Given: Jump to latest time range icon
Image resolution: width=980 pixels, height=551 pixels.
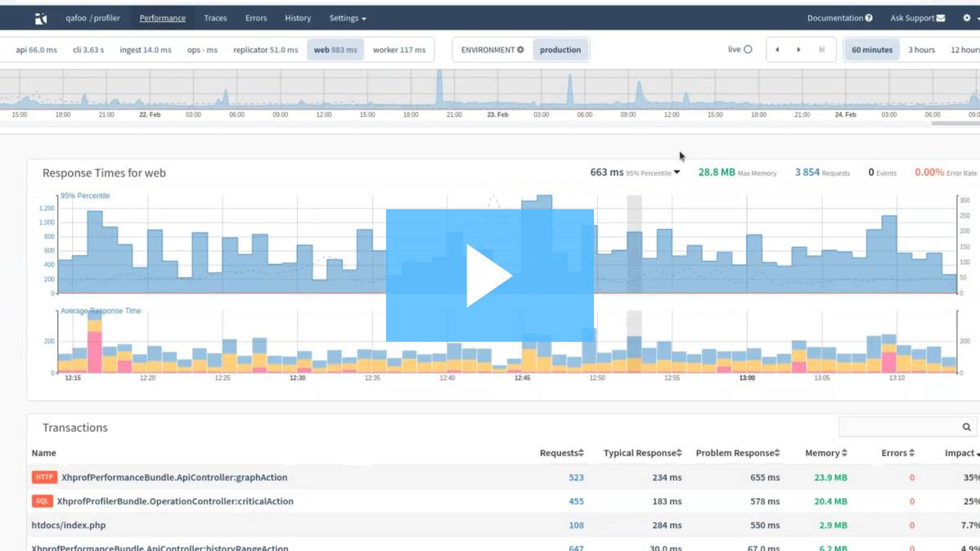Looking at the screenshot, I should pos(822,50).
